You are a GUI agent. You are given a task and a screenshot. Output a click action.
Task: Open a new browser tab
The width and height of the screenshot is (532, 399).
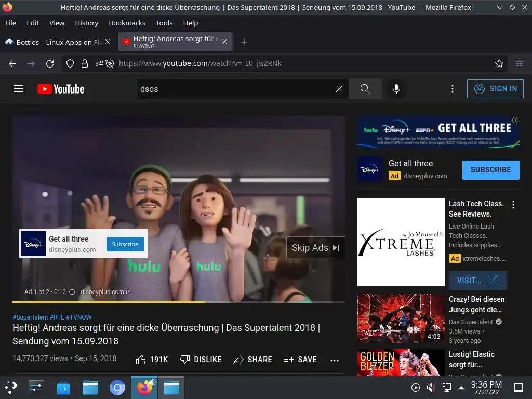pos(244,42)
